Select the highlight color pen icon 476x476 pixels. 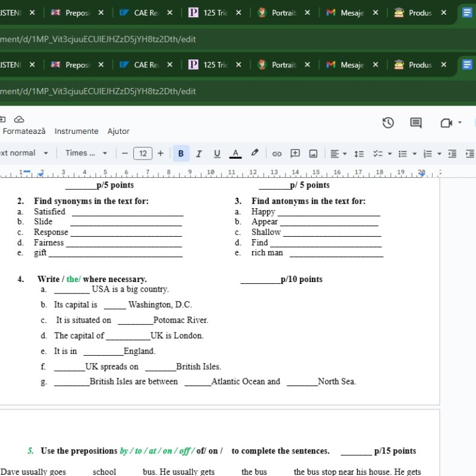click(x=255, y=153)
